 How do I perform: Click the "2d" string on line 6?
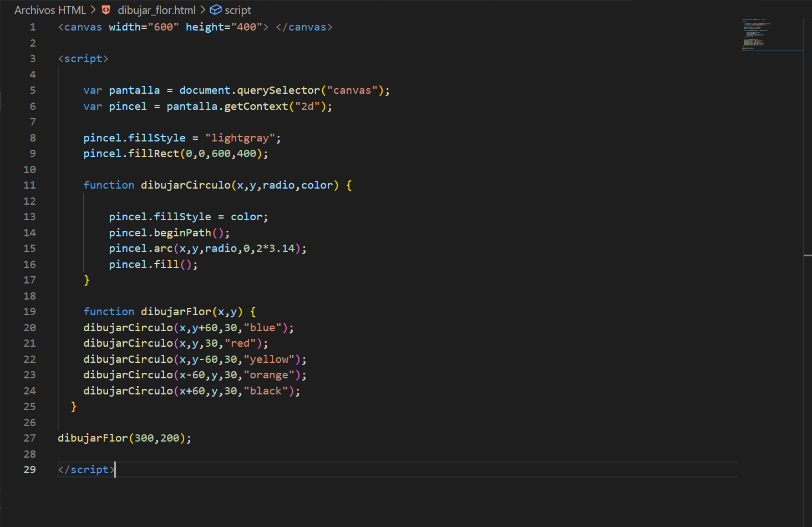[x=307, y=107]
